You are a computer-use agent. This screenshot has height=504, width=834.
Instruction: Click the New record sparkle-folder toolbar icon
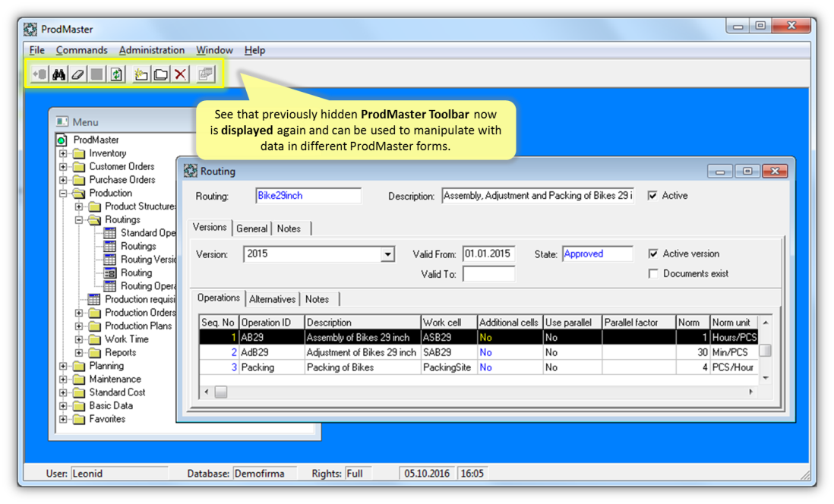(x=141, y=74)
